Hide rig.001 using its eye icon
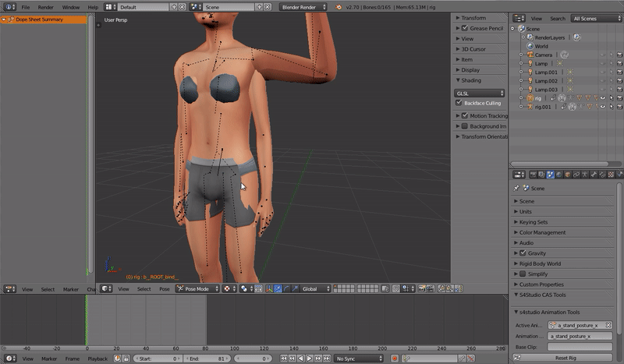 coord(602,107)
